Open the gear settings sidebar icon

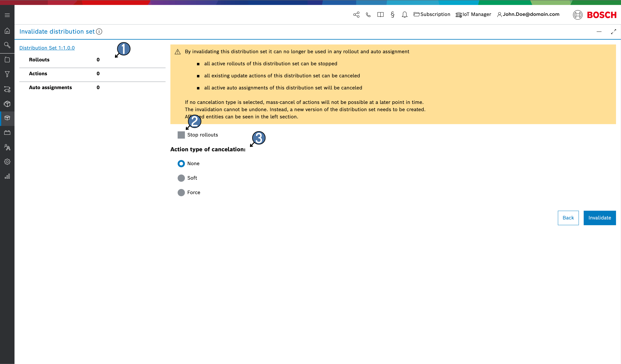pos(7,162)
